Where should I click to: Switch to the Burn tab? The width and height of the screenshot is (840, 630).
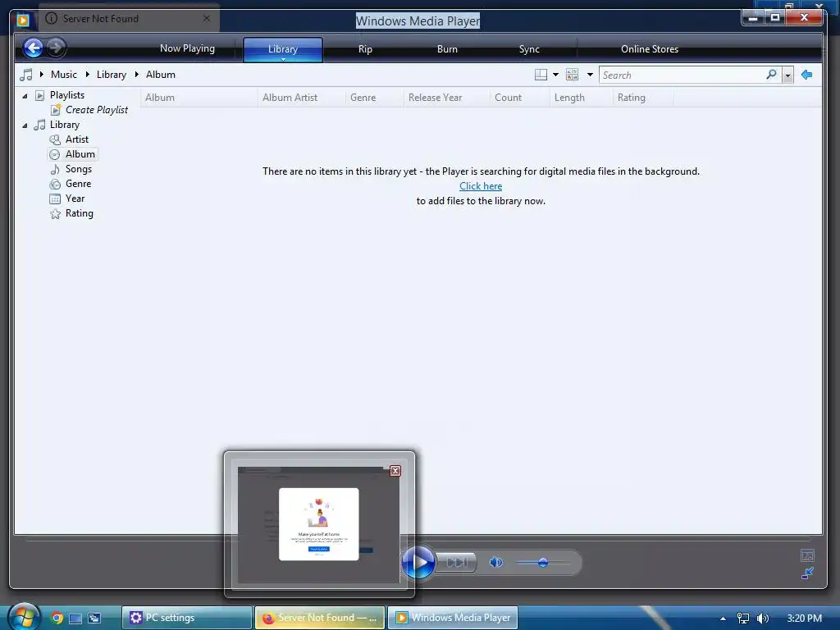click(x=447, y=49)
